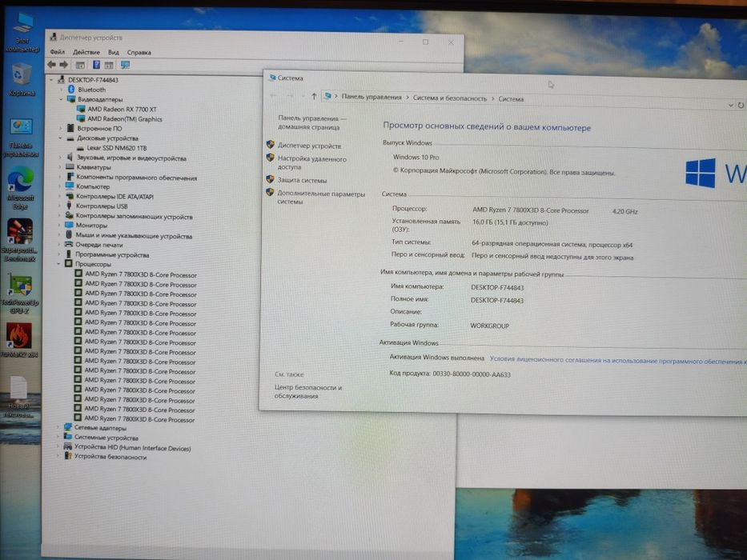
Task: Click the Up arrow in System window
Action: tap(314, 97)
